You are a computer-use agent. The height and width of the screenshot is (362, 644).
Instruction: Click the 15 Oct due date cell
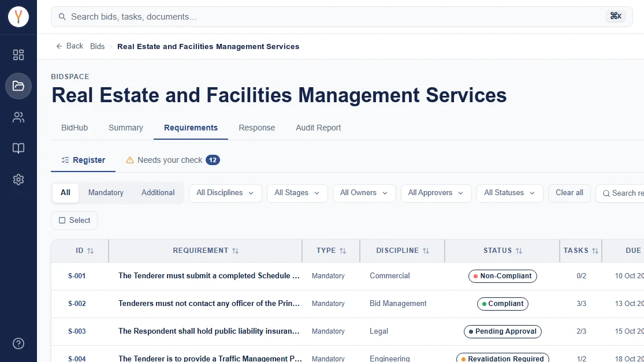(629, 331)
